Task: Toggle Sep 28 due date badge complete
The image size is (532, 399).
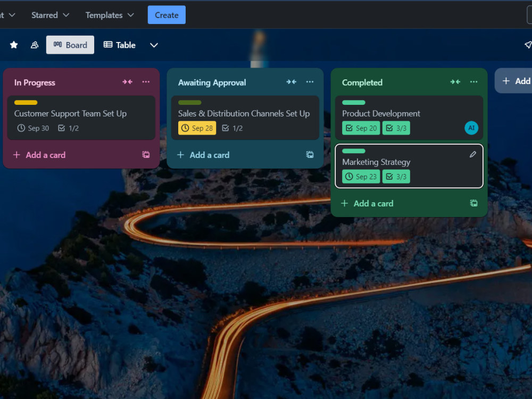Action: (x=197, y=128)
